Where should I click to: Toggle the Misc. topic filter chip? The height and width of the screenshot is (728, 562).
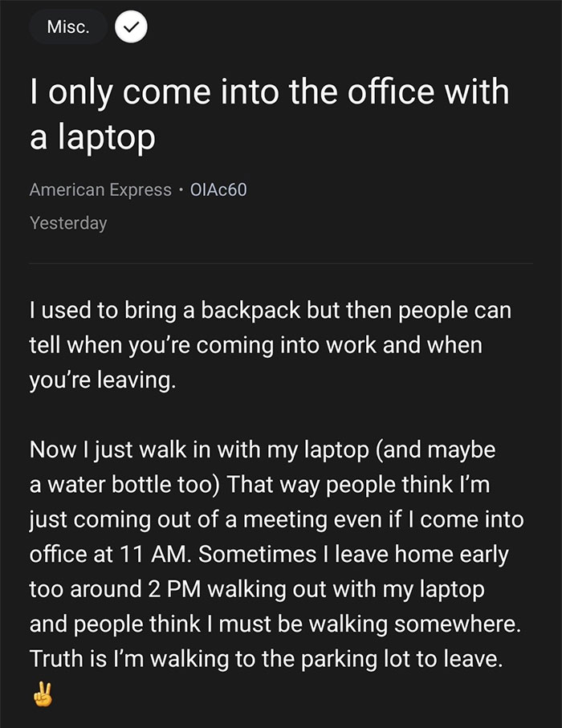pyautogui.click(x=67, y=26)
